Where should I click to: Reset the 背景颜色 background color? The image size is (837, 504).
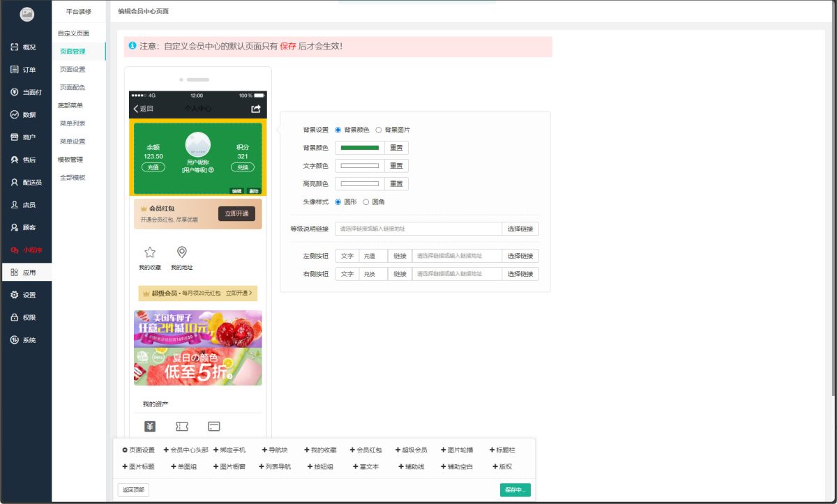click(396, 148)
